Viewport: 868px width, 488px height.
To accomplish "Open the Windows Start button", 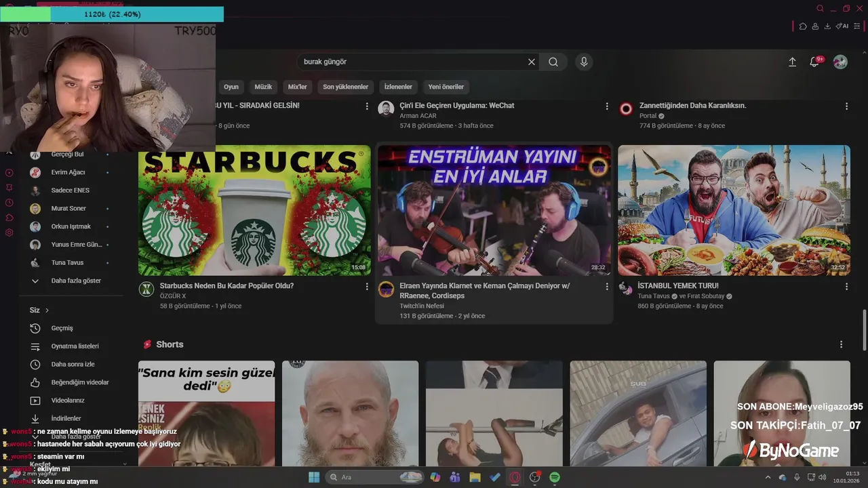I will [314, 477].
